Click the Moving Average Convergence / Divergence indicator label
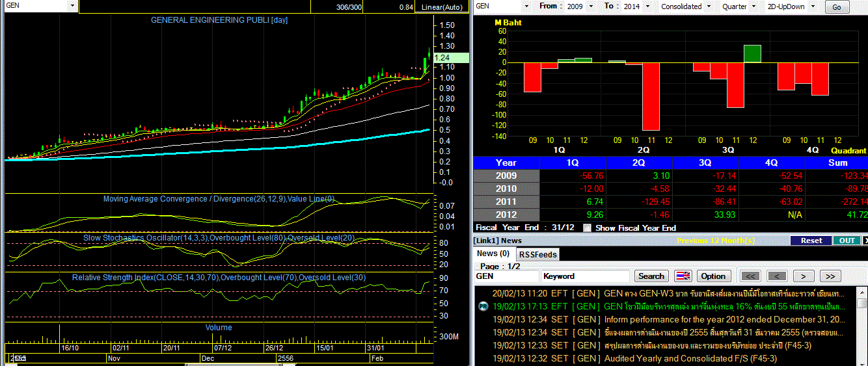This screenshot has height=366, width=868. 219,199
